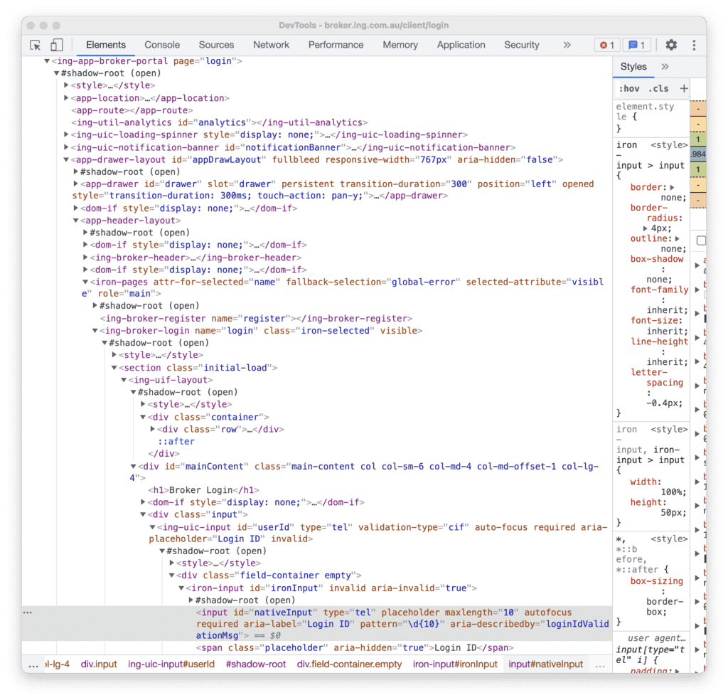Add a new style rule with plus
This screenshot has width=728, height=700.
coord(683,88)
